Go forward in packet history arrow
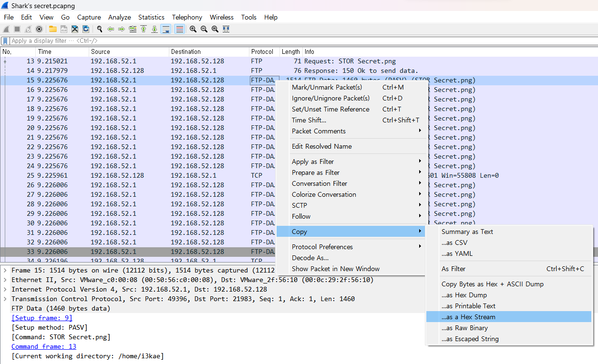The image size is (598, 364). coord(122,29)
